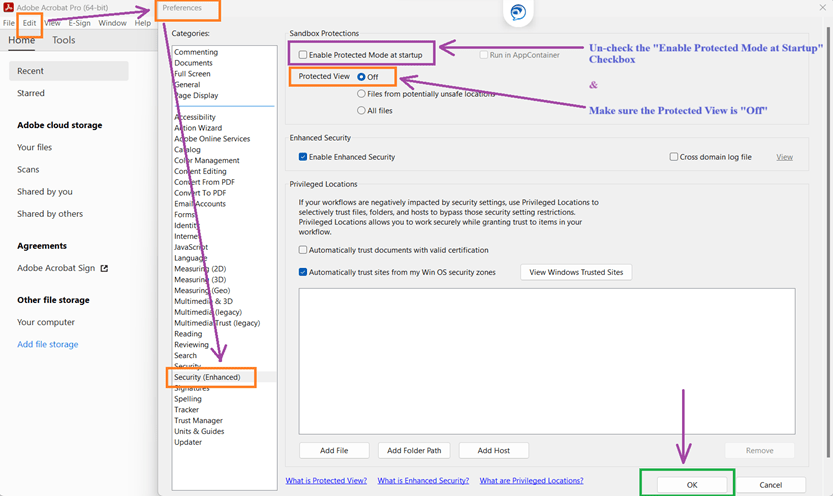Open Scans under Adobe cloud storage
This screenshot has width=833, height=496.
point(28,169)
